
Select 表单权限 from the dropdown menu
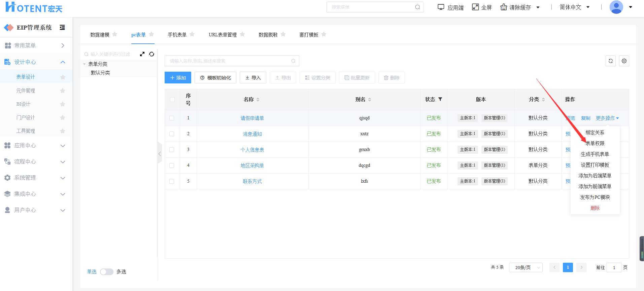[595, 144]
